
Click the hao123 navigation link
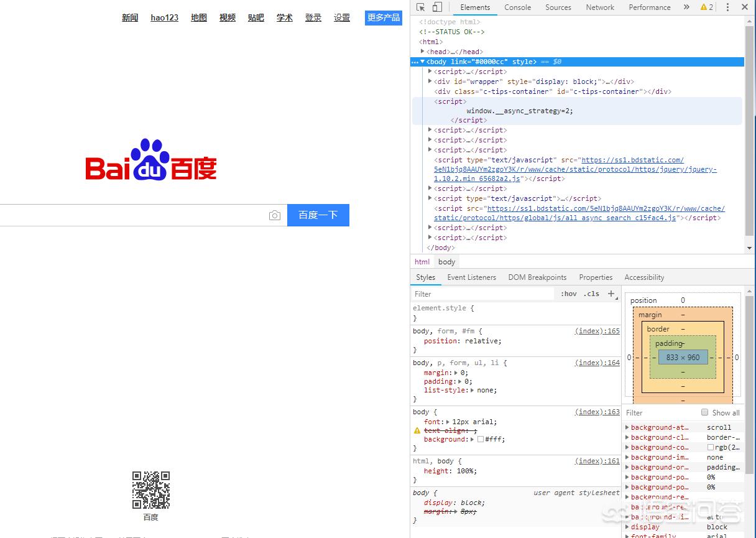[x=165, y=17]
